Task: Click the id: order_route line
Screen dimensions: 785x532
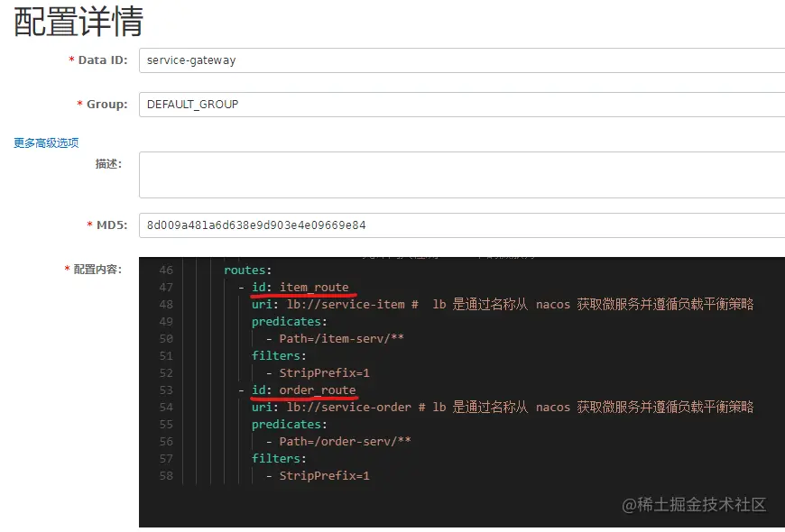Action: click(x=303, y=390)
